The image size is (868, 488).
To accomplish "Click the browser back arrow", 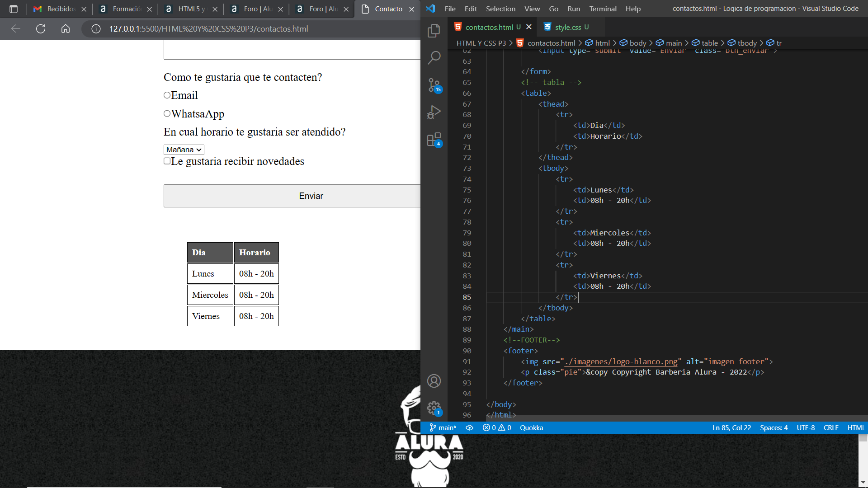I will tap(16, 29).
